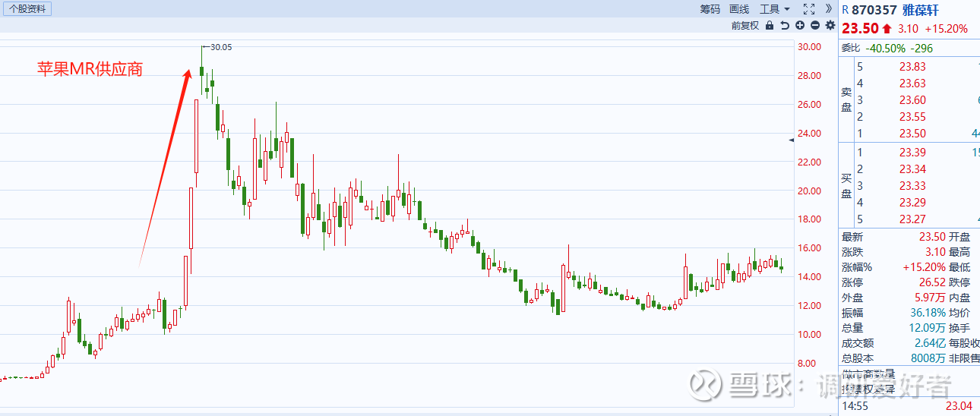Click the 总量 value 12.09万

click(927, 328)
